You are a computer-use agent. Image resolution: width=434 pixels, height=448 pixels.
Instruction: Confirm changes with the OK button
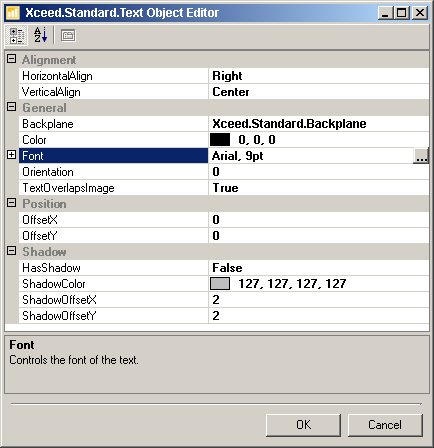(x=303, y=425)
